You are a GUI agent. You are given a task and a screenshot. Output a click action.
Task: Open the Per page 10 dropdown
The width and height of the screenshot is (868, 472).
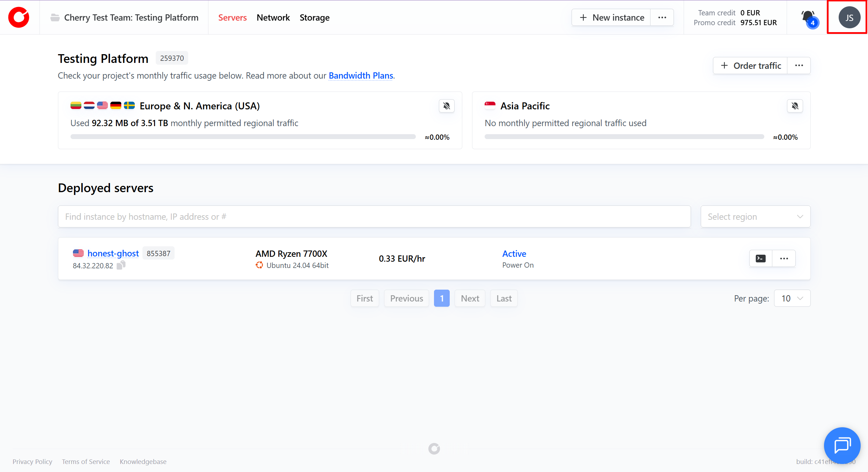pos(792,298)
